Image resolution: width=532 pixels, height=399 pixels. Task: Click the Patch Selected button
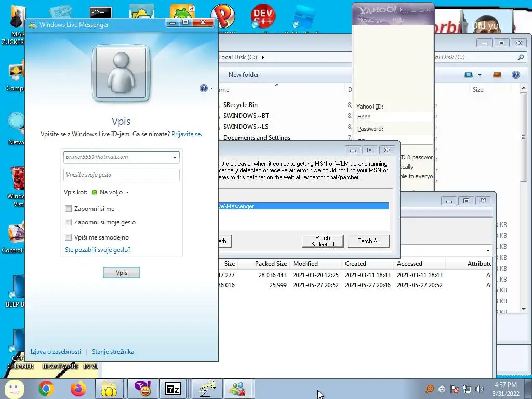pyautogui.click(x=323, y=241)
